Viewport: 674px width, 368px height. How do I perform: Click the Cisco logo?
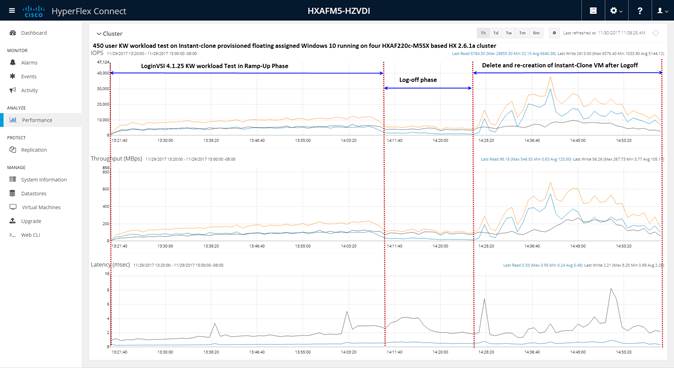pyautogui.click(x=34, y=11)
